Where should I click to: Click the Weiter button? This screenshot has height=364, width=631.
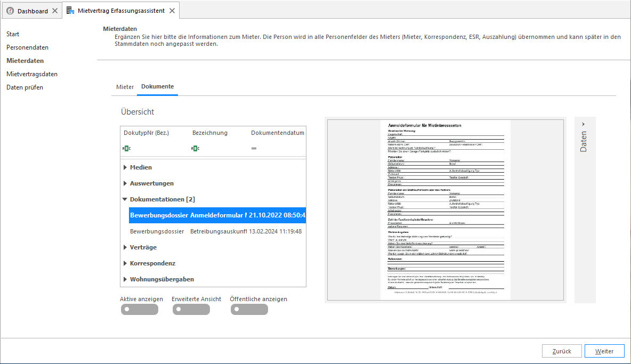tap(604, 351)
